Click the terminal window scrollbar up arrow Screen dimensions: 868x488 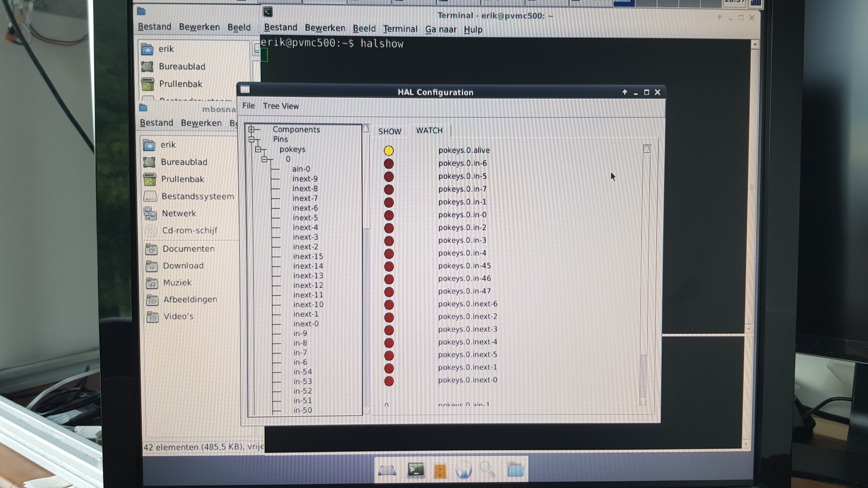tap(755, 45)
